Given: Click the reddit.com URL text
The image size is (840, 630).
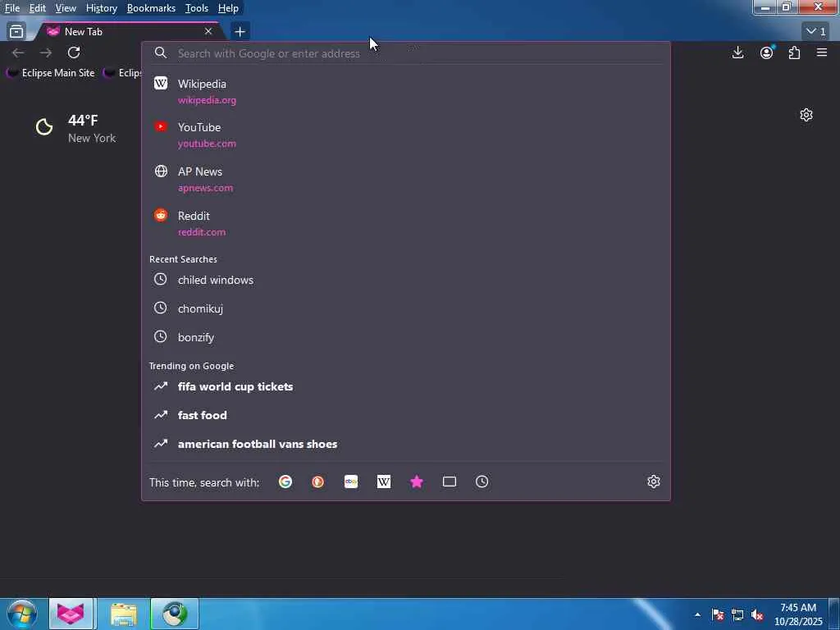Looking at the screenshot, I should pyautogui.click(x=202, y=232).
